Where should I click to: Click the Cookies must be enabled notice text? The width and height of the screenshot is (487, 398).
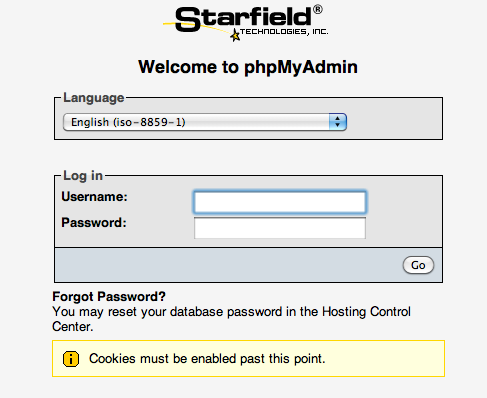coord(207,359)
